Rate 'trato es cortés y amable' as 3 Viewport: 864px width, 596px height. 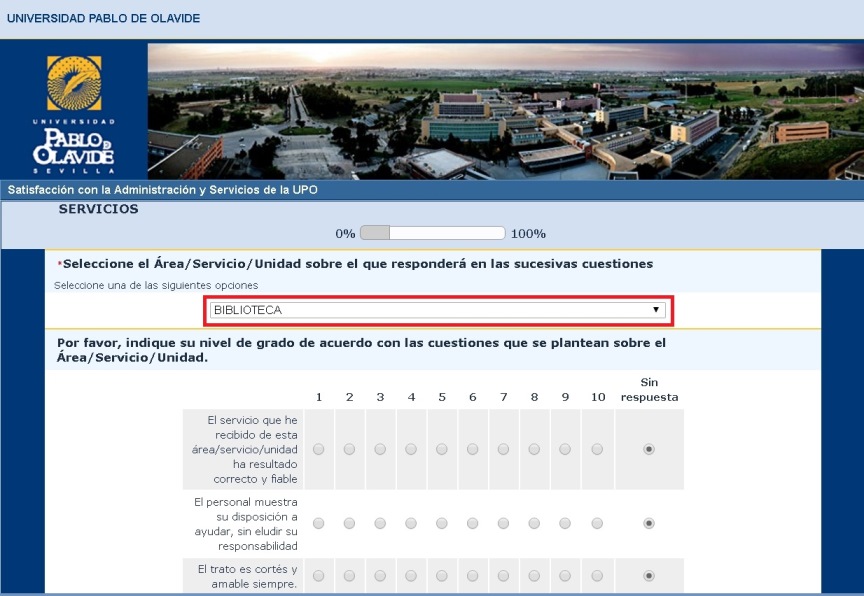[x=380, y=576]
